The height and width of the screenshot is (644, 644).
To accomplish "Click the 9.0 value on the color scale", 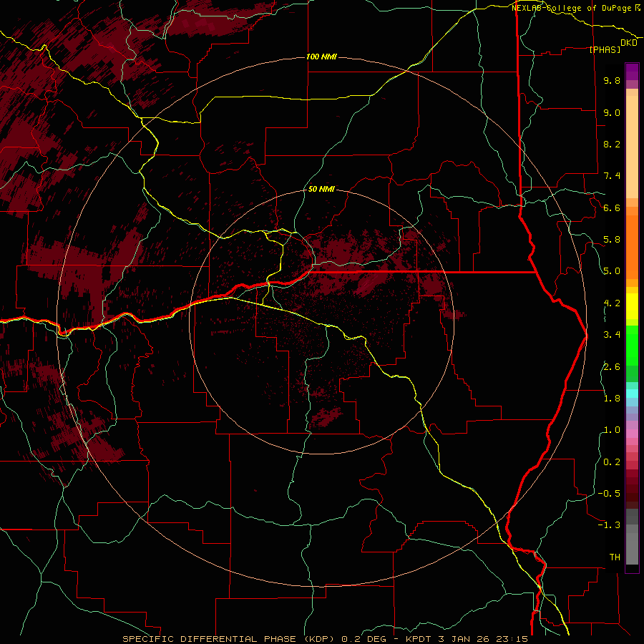I will coord(612,112).
